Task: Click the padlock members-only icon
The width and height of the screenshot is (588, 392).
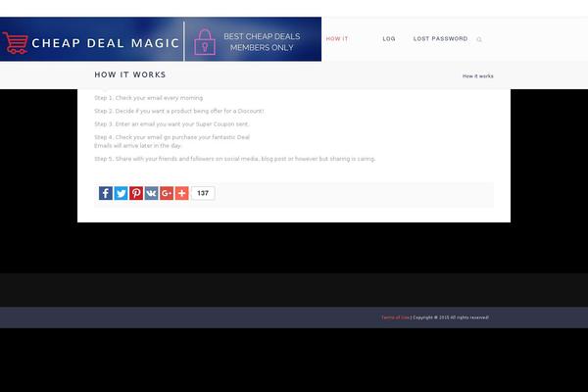Action: 205,42
